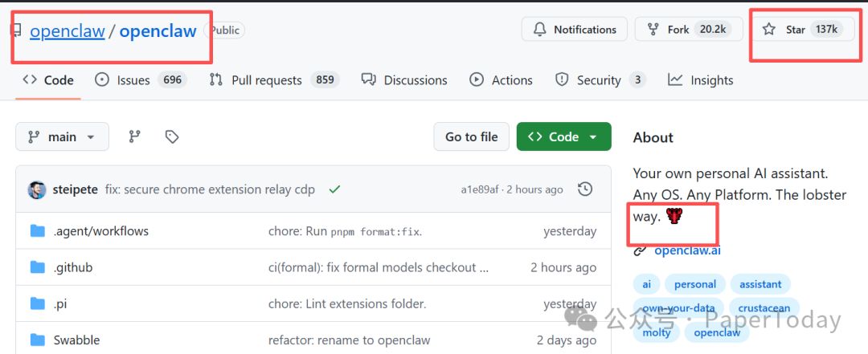This screenshot has width=868, height=354.
Task: Open the Issues tab
Action: 141,80
